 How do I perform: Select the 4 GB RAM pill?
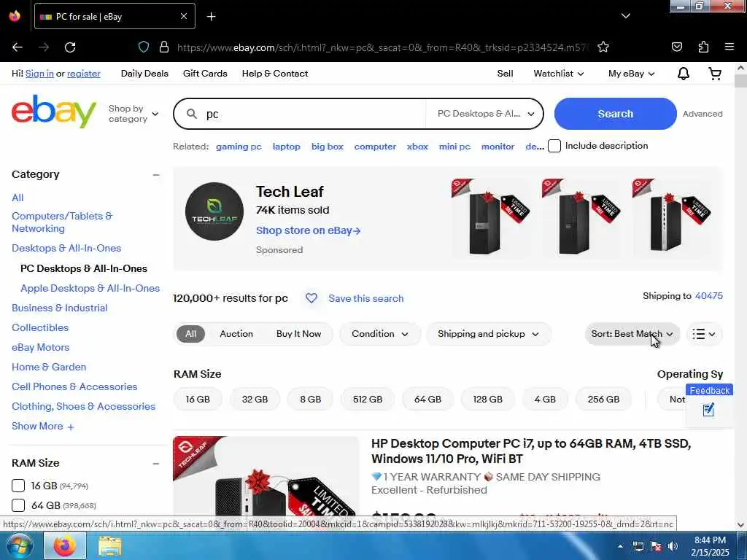545,400
